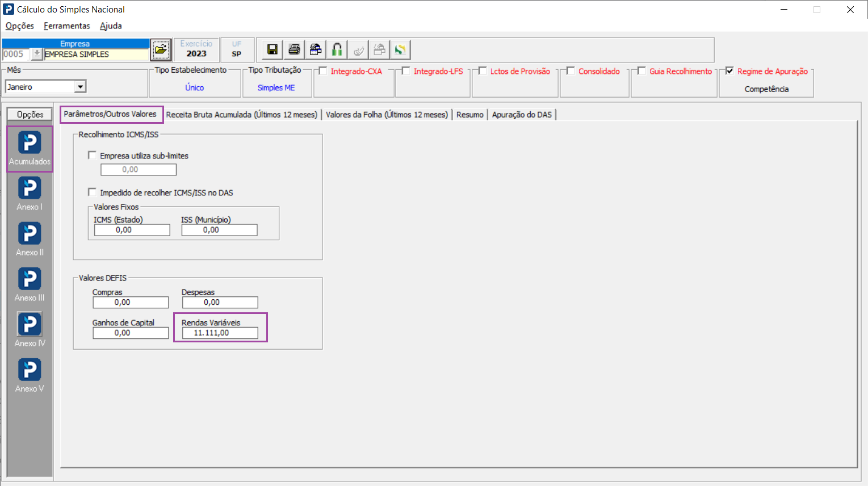868x486 pixels.
Task: Toggle the Regime de Apuração checkbox
Action: coord(730,71)
